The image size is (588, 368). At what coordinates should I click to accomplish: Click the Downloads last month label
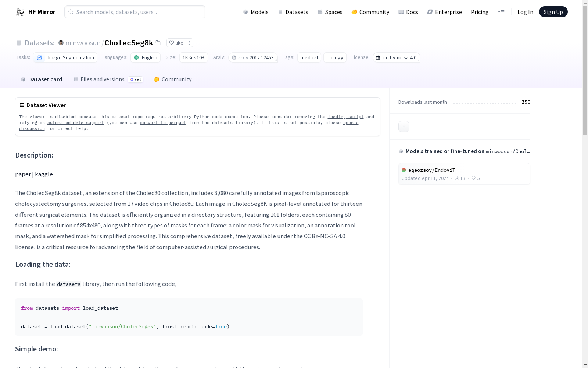click(423, 102)
